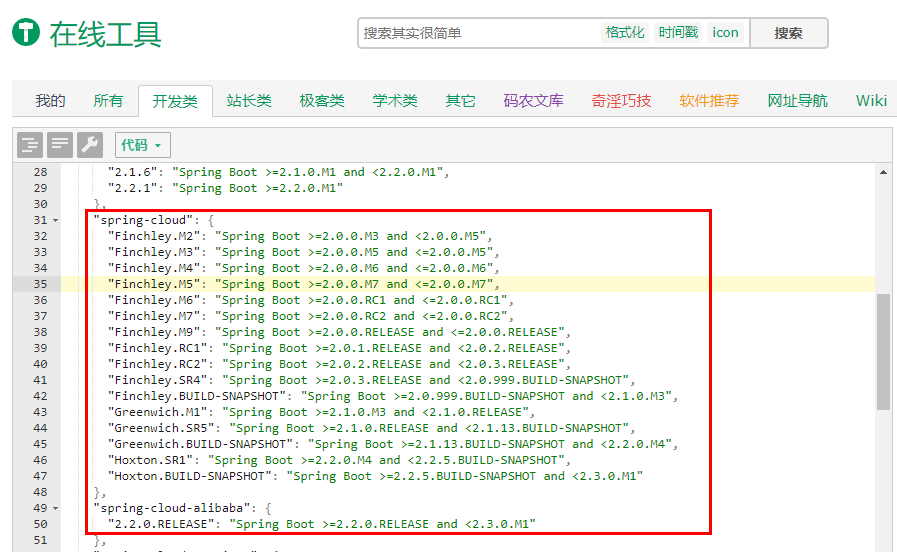Click the "Finchley.M5" key on highlighted line
The height and width of the screenshot is (552, 897).
(154, 284)
